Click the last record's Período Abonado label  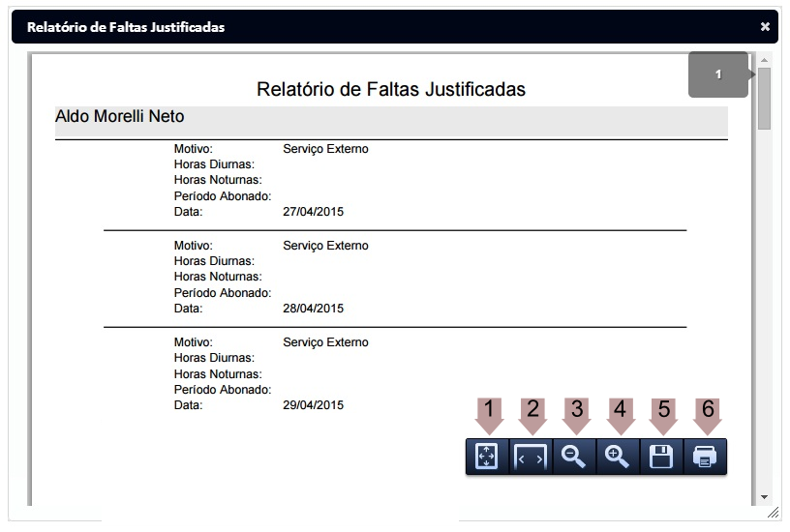[222, 390]
